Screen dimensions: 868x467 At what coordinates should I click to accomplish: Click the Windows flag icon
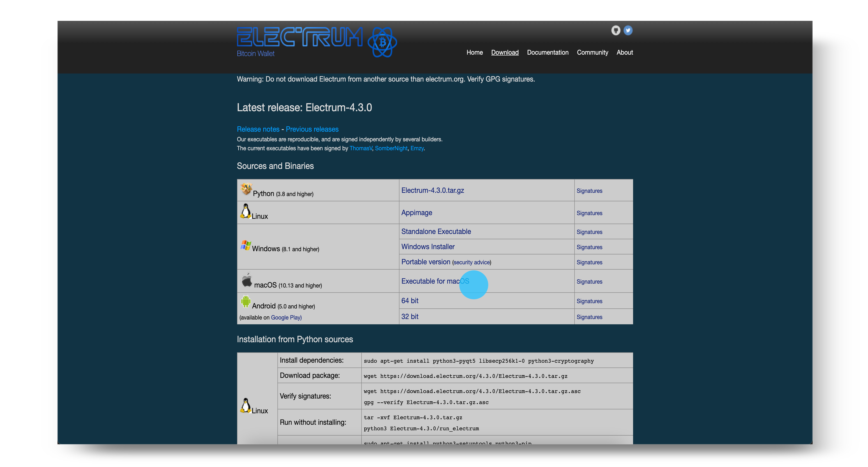point(246,245)
